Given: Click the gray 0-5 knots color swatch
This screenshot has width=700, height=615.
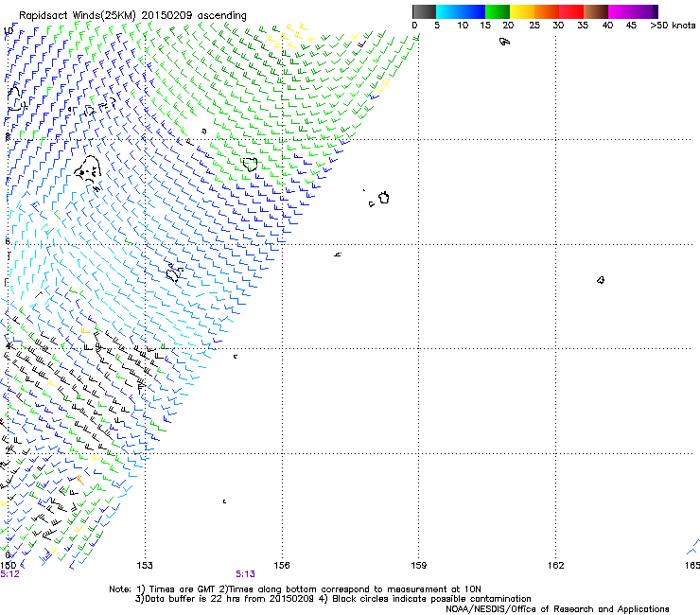Looking at the screenshot, I should 424,11.
